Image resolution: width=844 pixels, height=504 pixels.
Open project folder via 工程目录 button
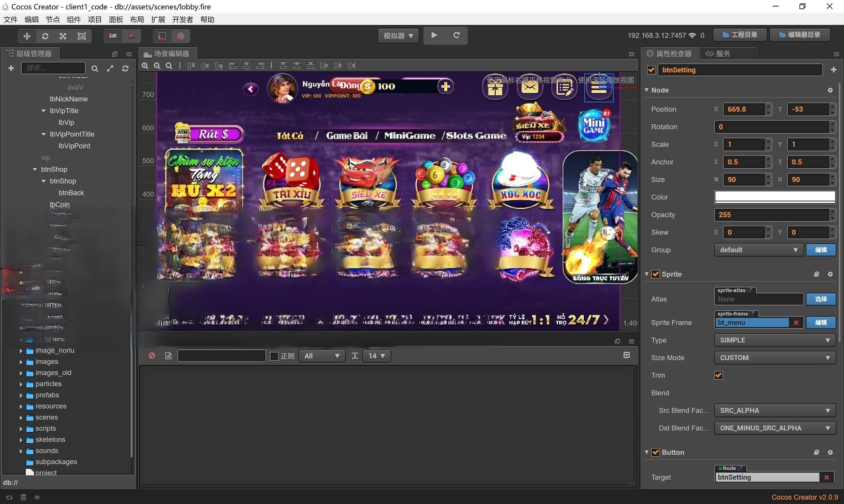pos(740,35)
